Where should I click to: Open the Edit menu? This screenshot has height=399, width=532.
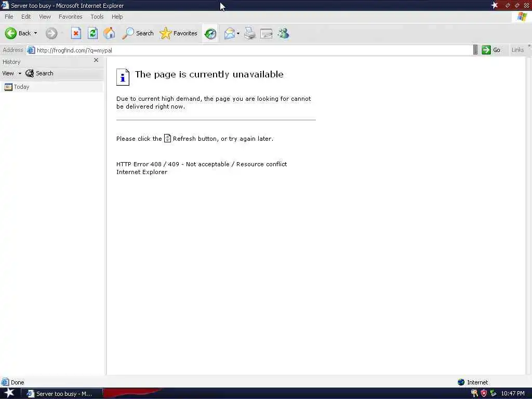click(26, 17)
